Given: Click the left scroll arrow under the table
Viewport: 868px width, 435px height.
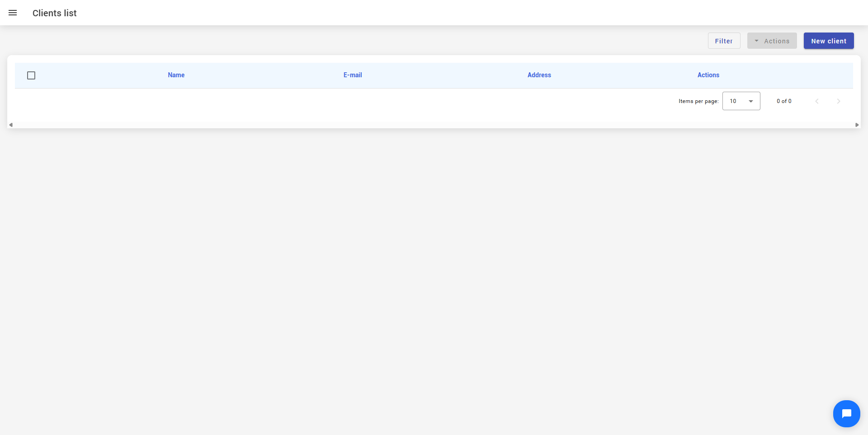Looking at the screenshot, I should click(11, 125).
